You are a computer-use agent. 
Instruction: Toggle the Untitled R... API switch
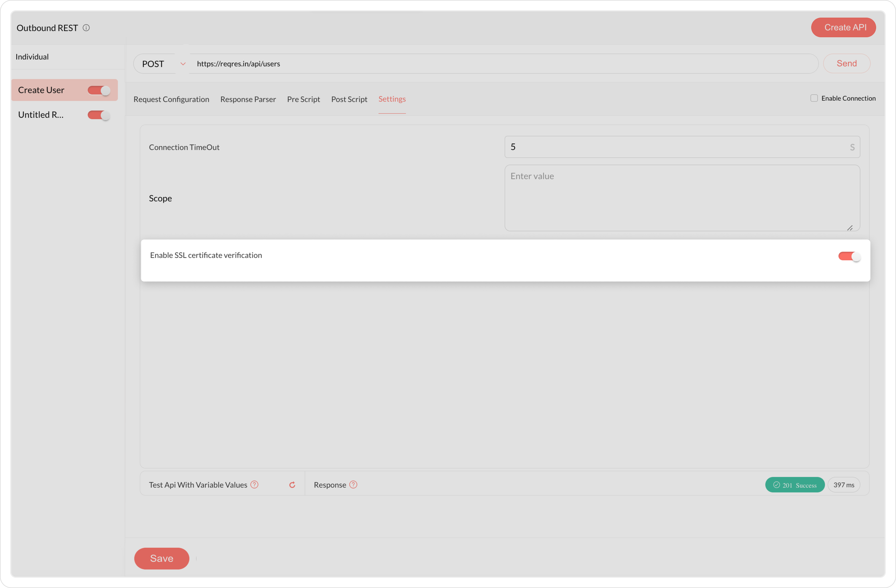point(99,115)
